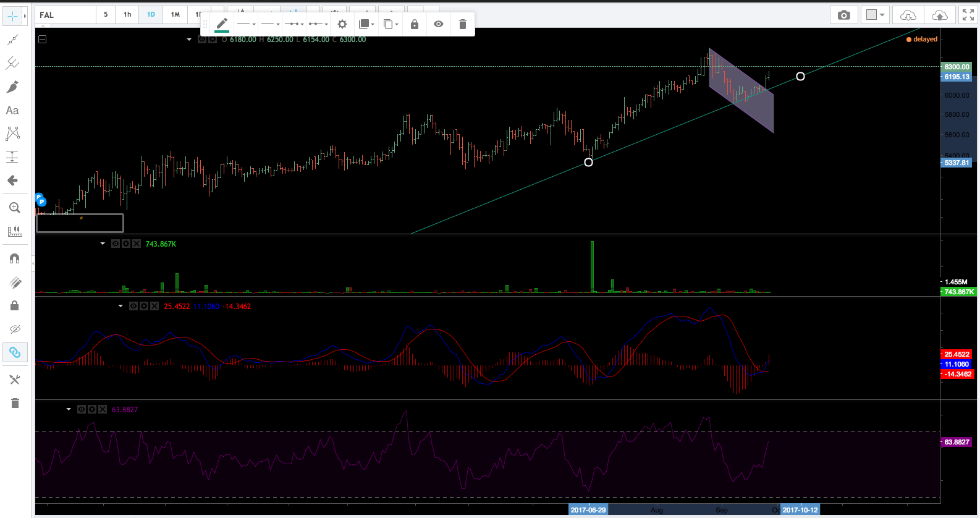The image size is (980, 518).
Task: Open line width dropdown in floating toolbar
Action: coord(270,24)
